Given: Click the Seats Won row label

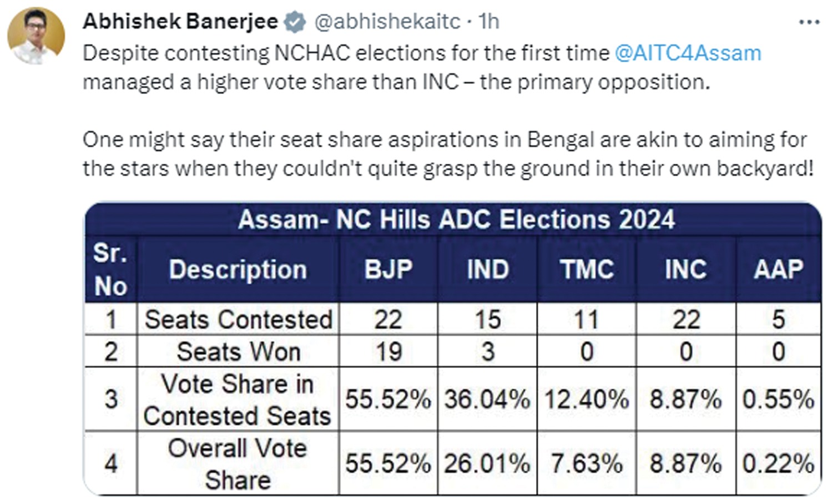Looking at the screenshot, I should coord(238,351).
